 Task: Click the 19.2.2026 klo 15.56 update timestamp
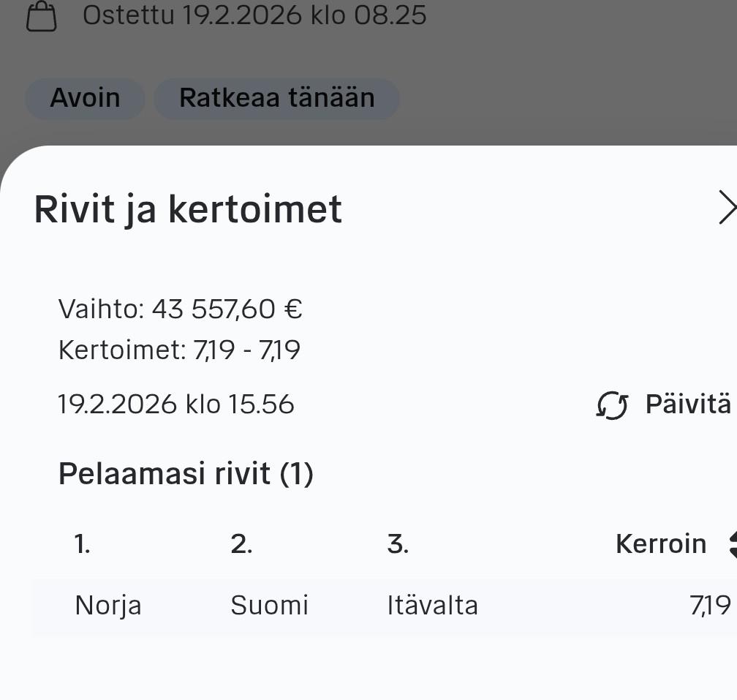(176, 404)
